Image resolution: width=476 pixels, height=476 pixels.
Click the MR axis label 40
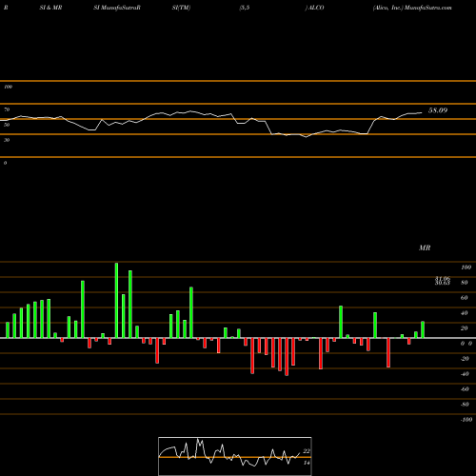(x=464, y=313)
